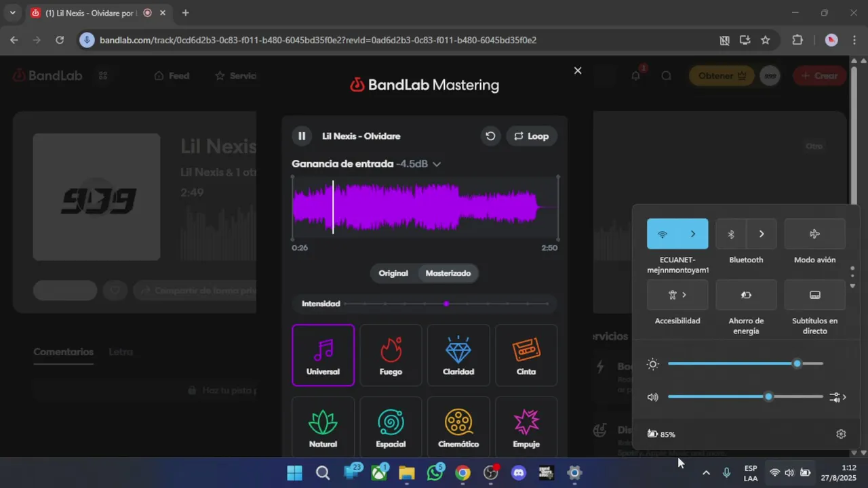Viewport: 868px width, 488px height.
Task: Select the Natural mastering preset
Action: tap(323, 427)
